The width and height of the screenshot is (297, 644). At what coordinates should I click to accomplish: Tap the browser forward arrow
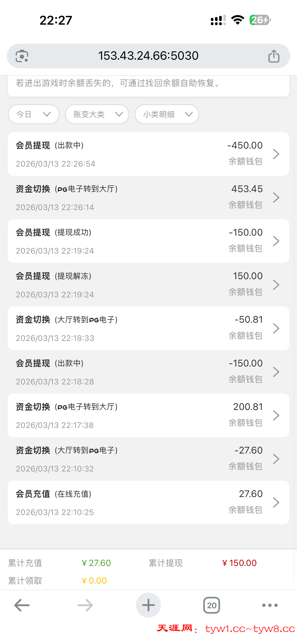pos(85,605)
